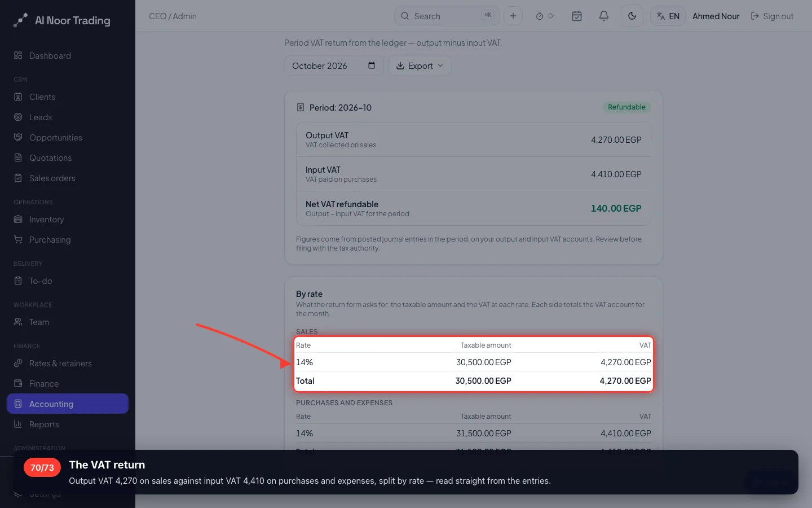Click the Reports bar chart icon
The image size is (812, 508).
click(18, 424)
